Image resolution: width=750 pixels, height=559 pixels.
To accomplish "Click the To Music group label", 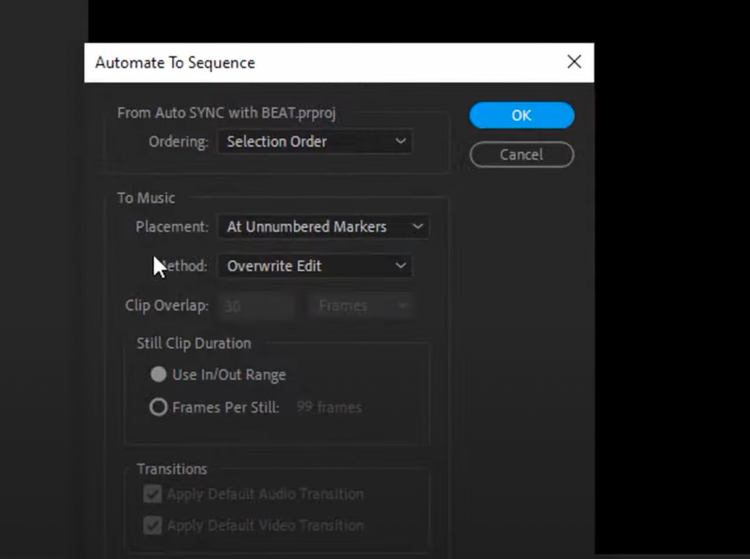I will point(146,198).
